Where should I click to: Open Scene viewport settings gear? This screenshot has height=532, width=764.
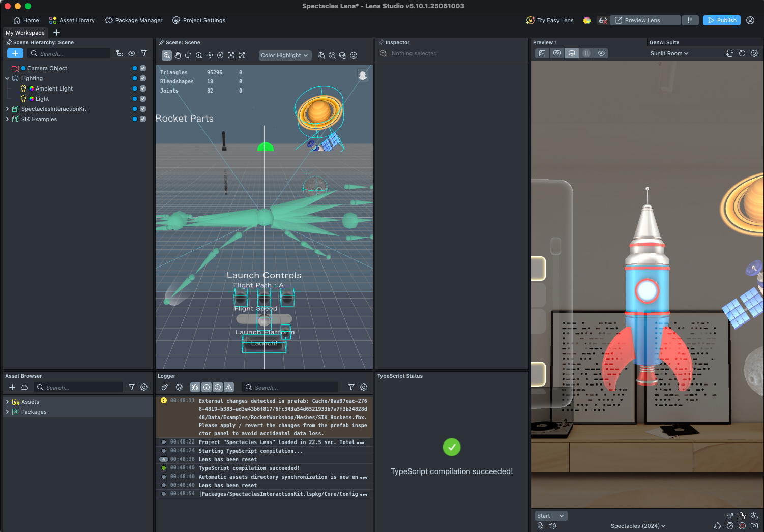(354, 55)
